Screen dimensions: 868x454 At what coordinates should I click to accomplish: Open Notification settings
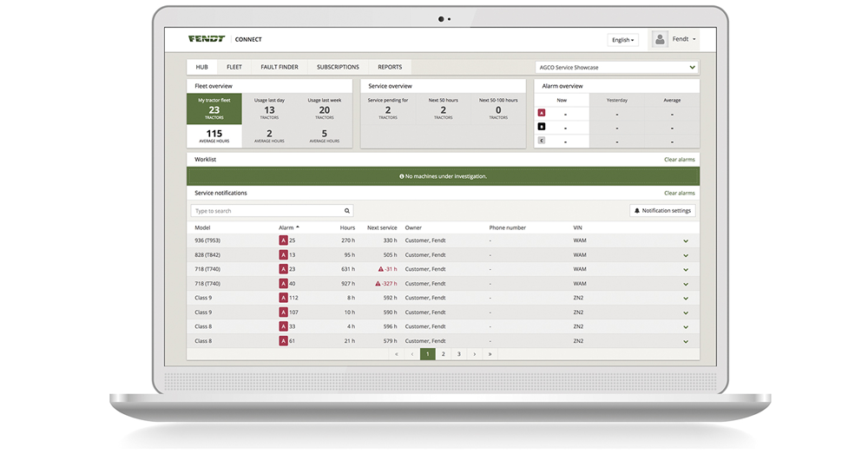pos(662,211)
